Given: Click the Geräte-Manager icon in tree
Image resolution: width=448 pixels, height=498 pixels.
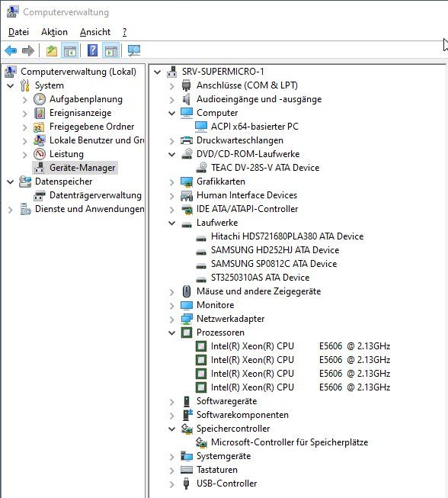Looking at the screenshot, I should tap(40, 168).
